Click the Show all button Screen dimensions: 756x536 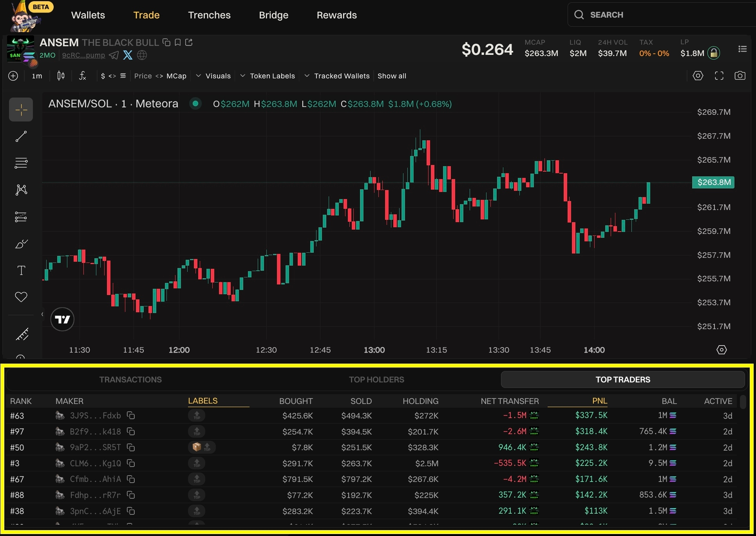click(x=392, y=76)
